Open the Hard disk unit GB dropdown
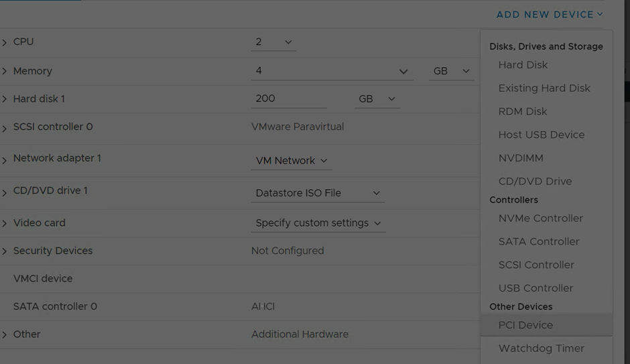 [x=377, y=99]
